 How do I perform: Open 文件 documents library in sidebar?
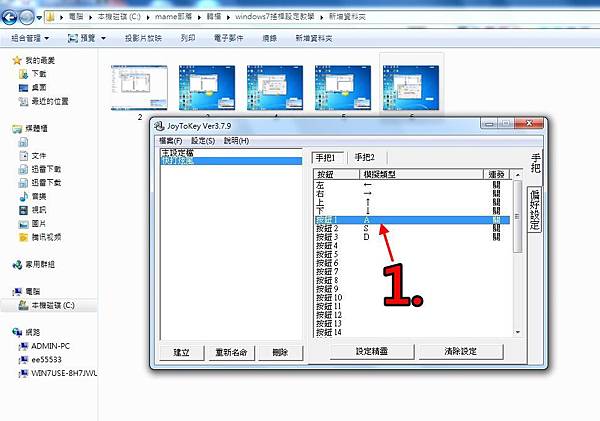(33, 156)
